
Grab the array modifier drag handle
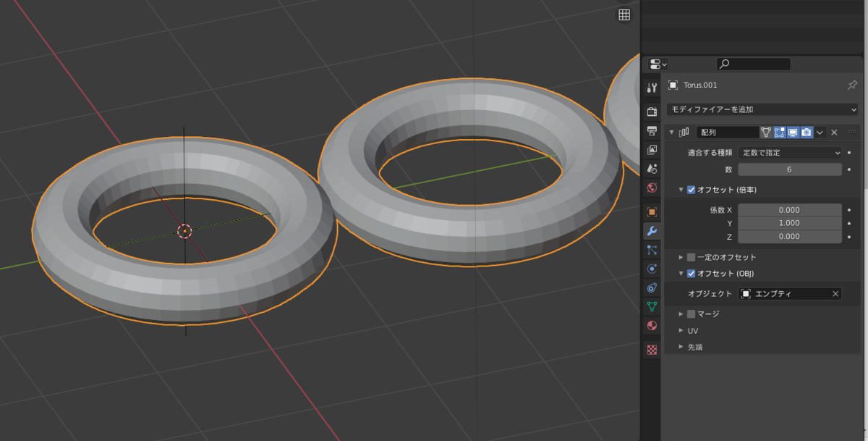[851, 133]
